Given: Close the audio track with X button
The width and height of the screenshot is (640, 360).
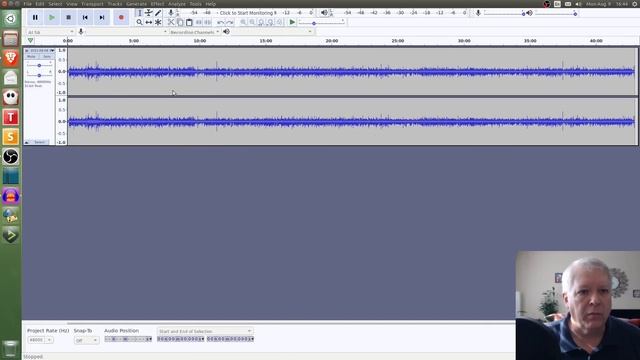Looking at the screenshot, I should tap(27, 51).
